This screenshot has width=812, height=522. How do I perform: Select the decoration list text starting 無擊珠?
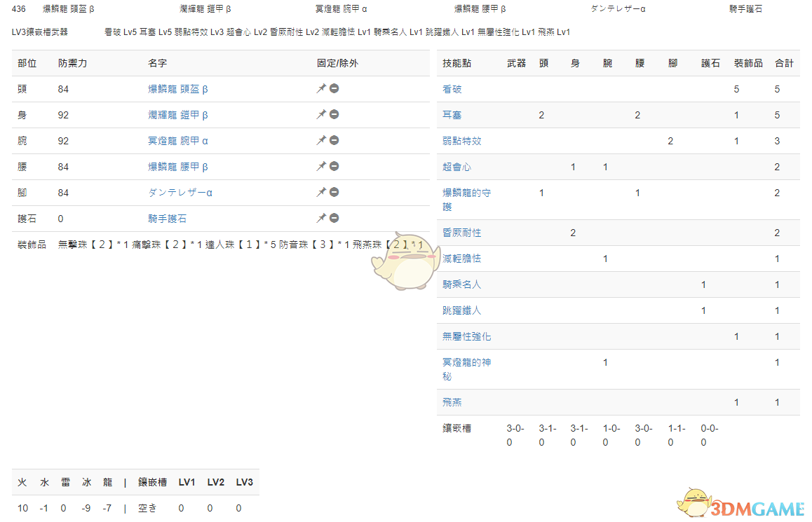pos(241,245)
